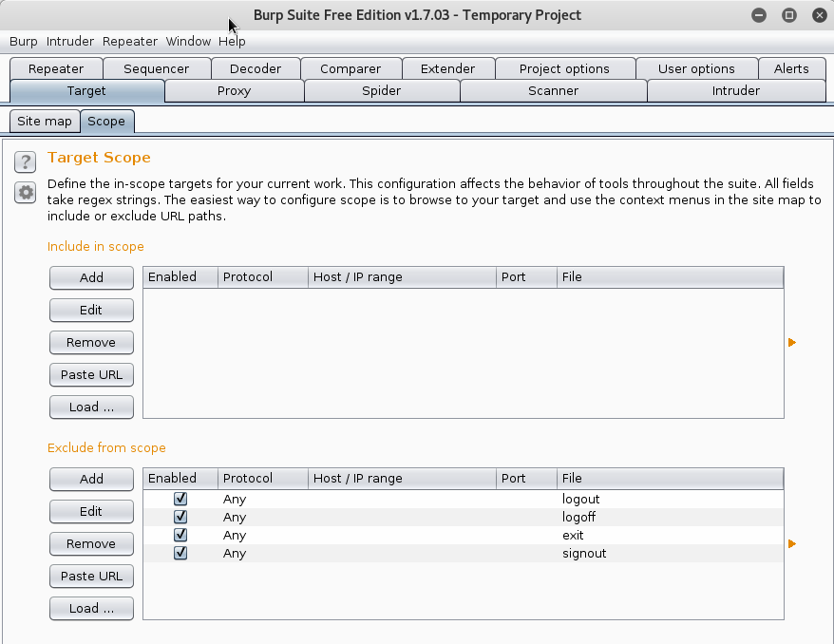This screenshot has width=834, height=644.
Task: Uncheck the logoff exclusion checkbox
Action: click(x=180, y=517)
